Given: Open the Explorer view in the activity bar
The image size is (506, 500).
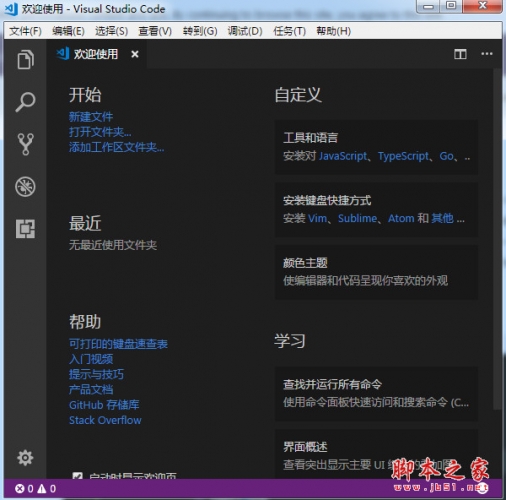Looking at the screenshot, I should point(25,60).
